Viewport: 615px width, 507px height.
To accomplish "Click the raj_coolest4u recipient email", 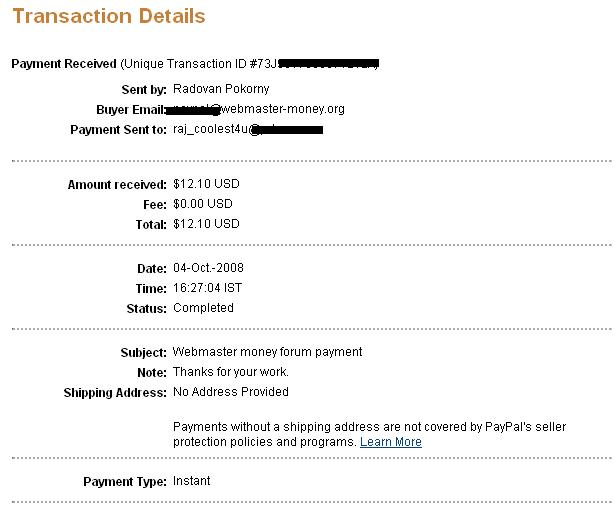I will [x=248, y=129].
